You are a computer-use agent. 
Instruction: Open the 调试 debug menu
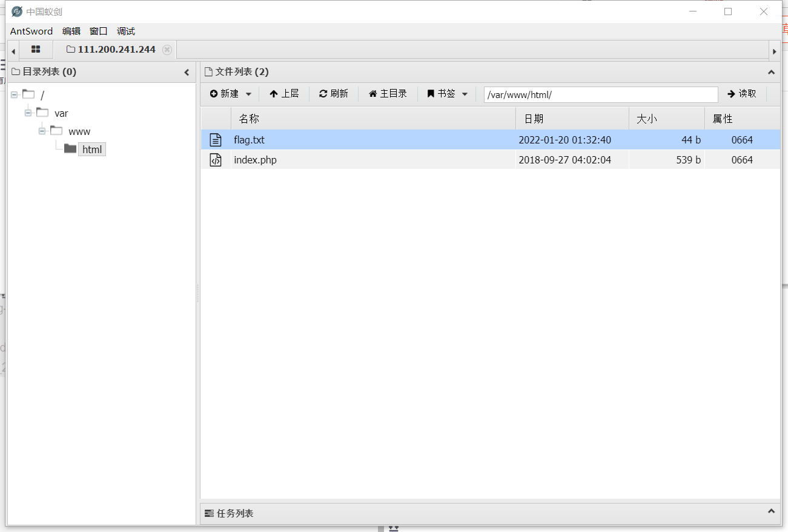pyautogui.click(x=125, y=31)
